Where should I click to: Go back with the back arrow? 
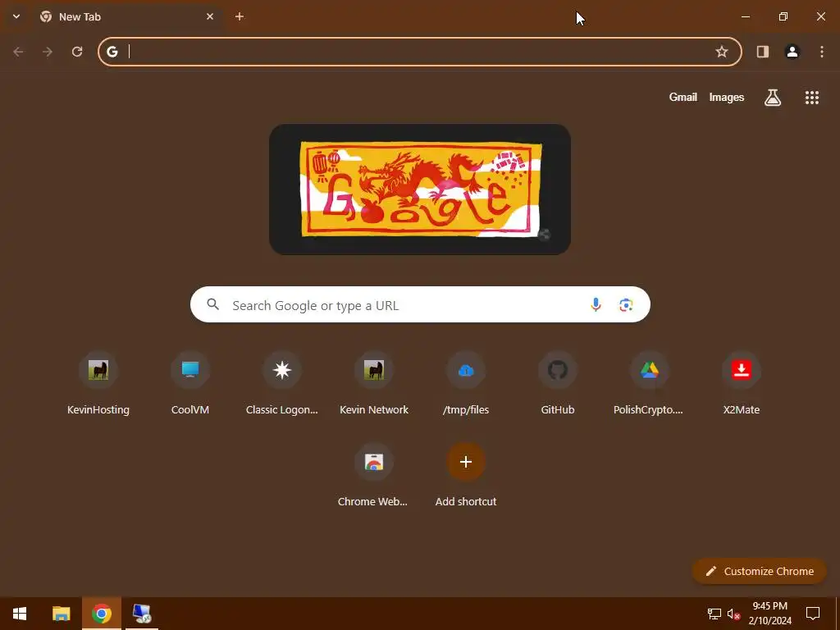pyautogui.click(x=18, y=52)
